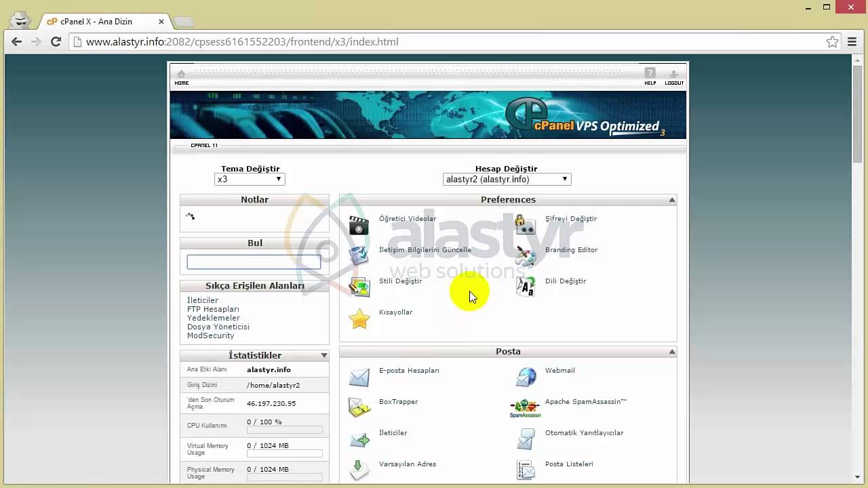Click the Notlar panel header
Screen dimensions: 868x488
pos(254,200)
